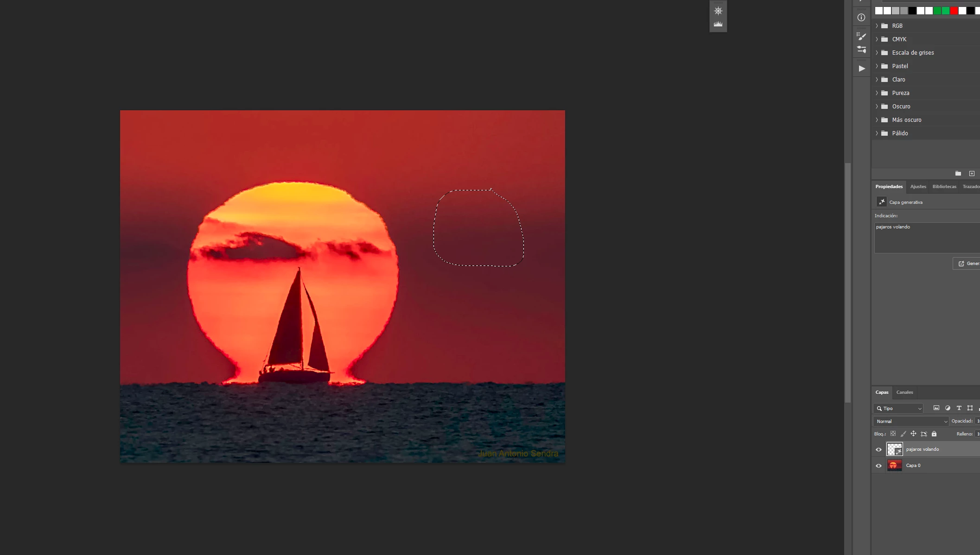This screenshot has width=980, height=555.
Task: Filter layers by text type
Action: 959,408
